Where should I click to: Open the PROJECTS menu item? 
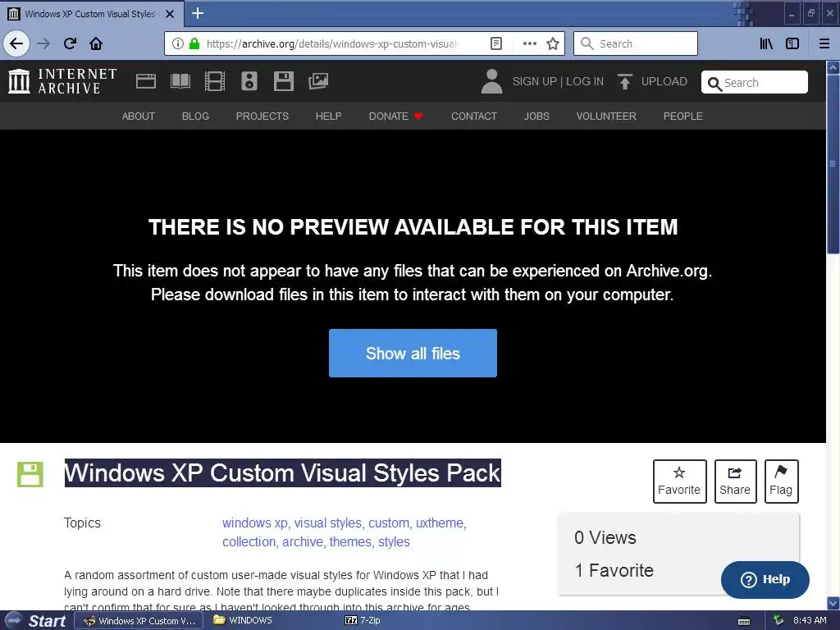(262, 116)
